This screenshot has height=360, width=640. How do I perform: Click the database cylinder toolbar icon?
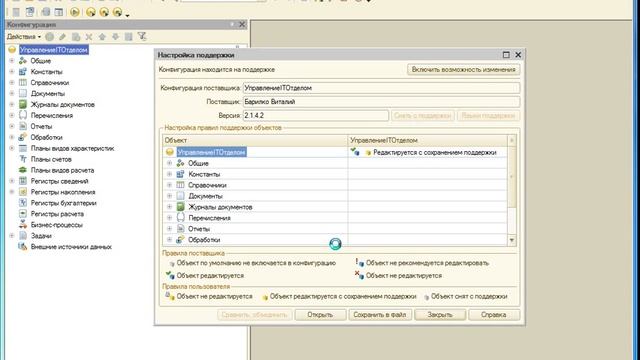[x=46, y=12]
